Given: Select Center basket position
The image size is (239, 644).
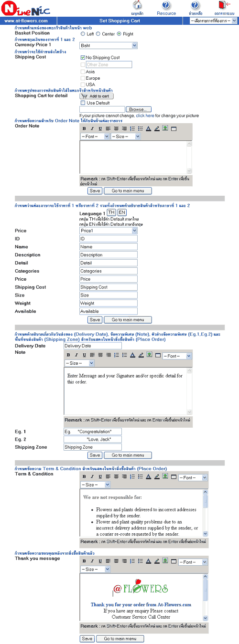Looking at the screenshot, I should coord(98,34).
